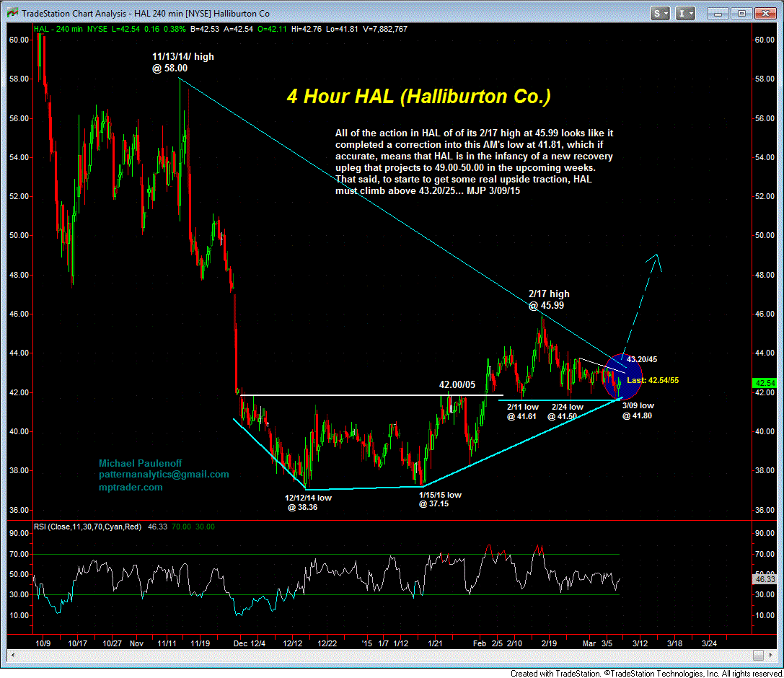
Task: Click the '3/24' date on the time axis
Action: tap(709, 643)
